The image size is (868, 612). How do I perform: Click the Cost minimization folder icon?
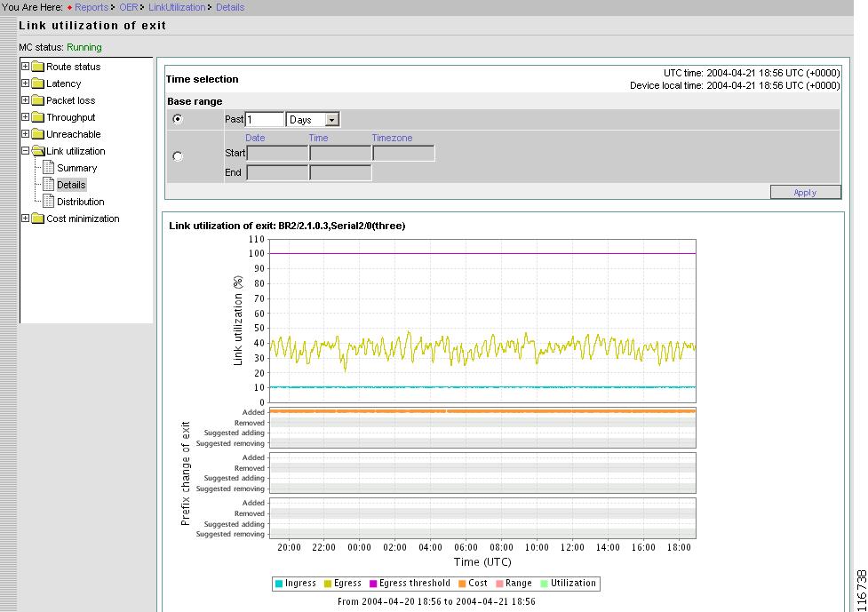(x=38, y=219)
